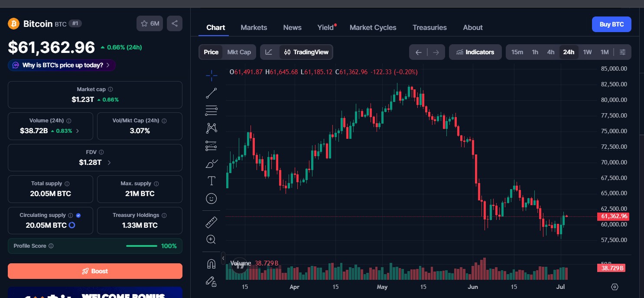Show FDV info icon
Viewport: 644px width, 298px height.
pyautogui.click(x=101, y=152)
